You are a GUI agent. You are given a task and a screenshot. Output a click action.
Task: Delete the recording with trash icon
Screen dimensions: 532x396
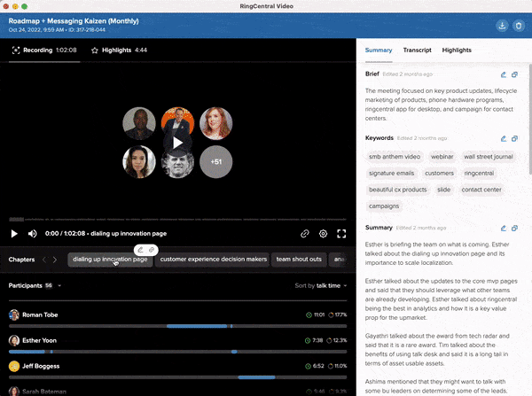(x=519, y=25)
